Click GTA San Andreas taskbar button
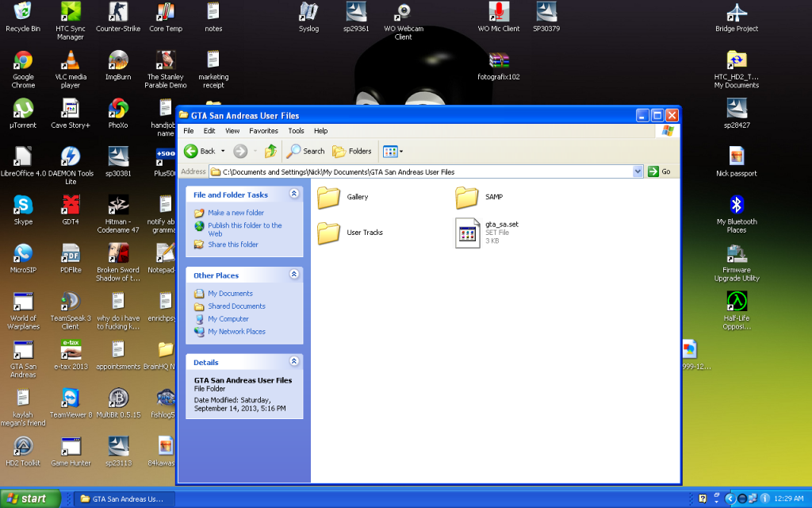This screenshot has height=508, width=812. click(x=123, y=498)
